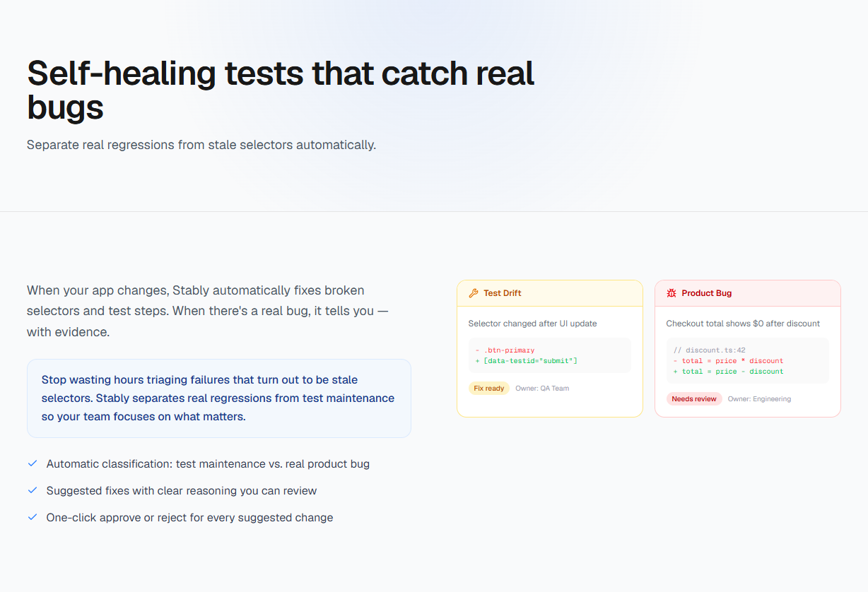
Task: Click the Selector changed after UI update text
Action: (532, 324)
